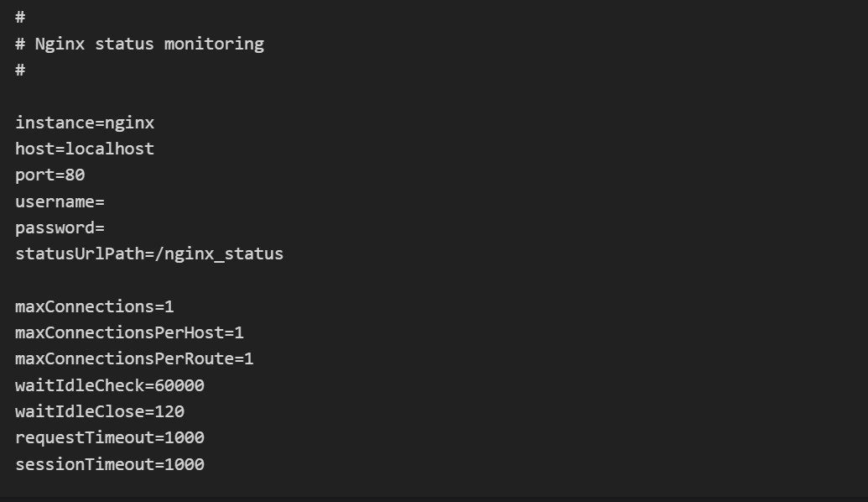Click the statusUrlPath=/nginx_status line
The width and height of the screenshot is (868, 502).
149,254
